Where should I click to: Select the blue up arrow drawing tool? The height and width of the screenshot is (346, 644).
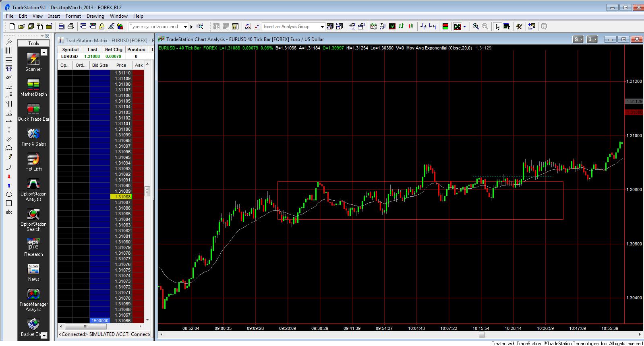9,185
